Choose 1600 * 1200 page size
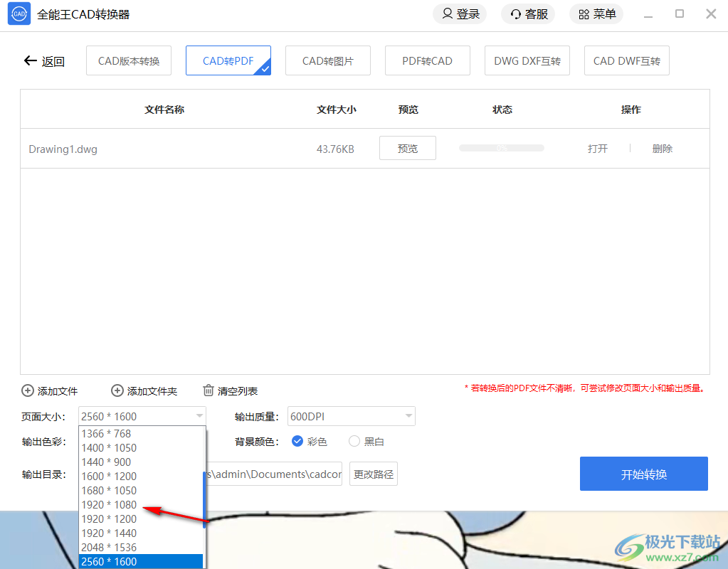The height and width of the screenshot is (569, 728). click(x=141, y=476)
